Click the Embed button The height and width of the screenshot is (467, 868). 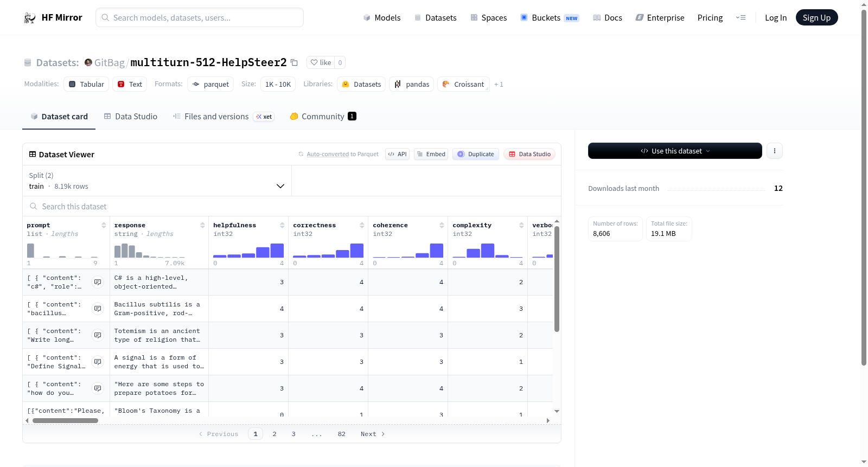click(431, 154)
